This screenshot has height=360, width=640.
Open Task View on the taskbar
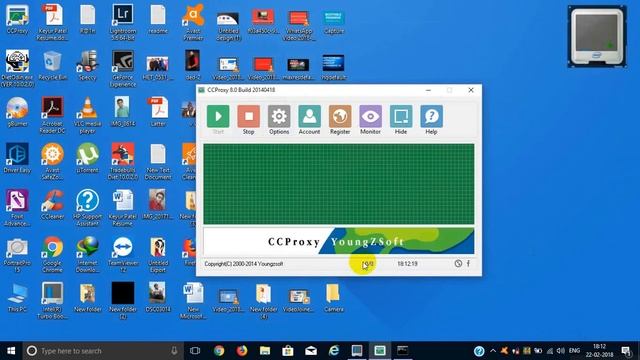[195, 351]
